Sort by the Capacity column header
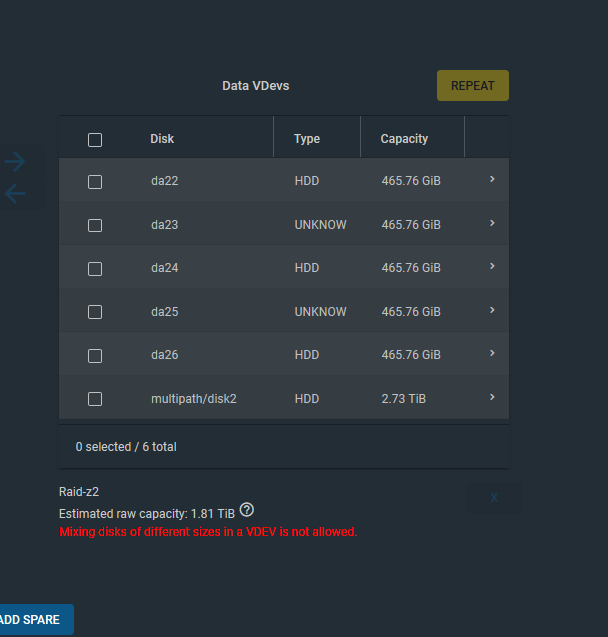608x637 pixels. 404,139
